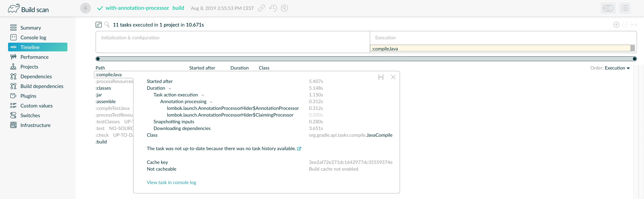Select the :test NO-SOURCE task row
The height and width of the screenshot is (199, 644).
[x=114, y=128]
